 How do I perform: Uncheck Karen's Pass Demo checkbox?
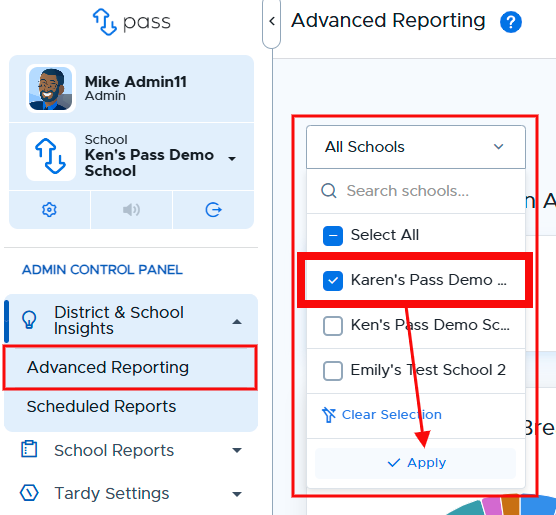[333, 280]
